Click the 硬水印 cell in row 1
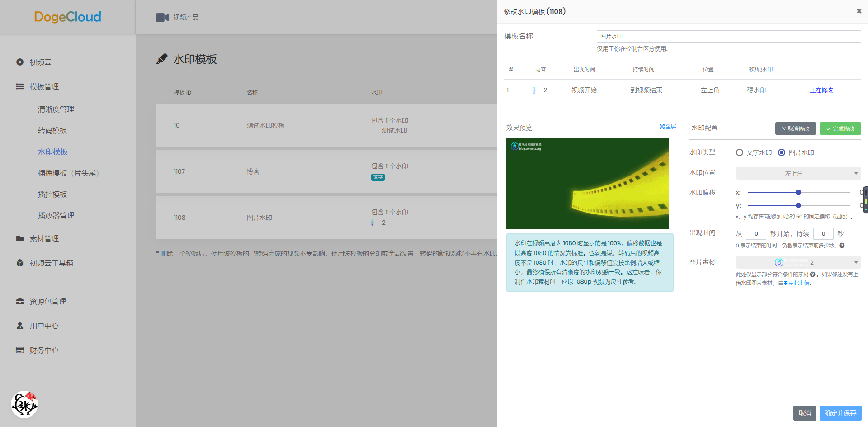The height and width of the screenshot is (427, 868). click(756, 90)
